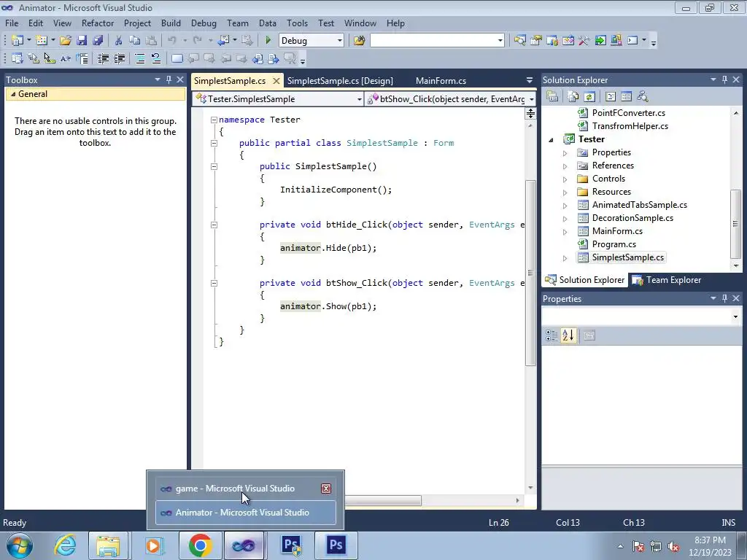
Task: Click Display Parameter Info icon
Action: [34, 58]
